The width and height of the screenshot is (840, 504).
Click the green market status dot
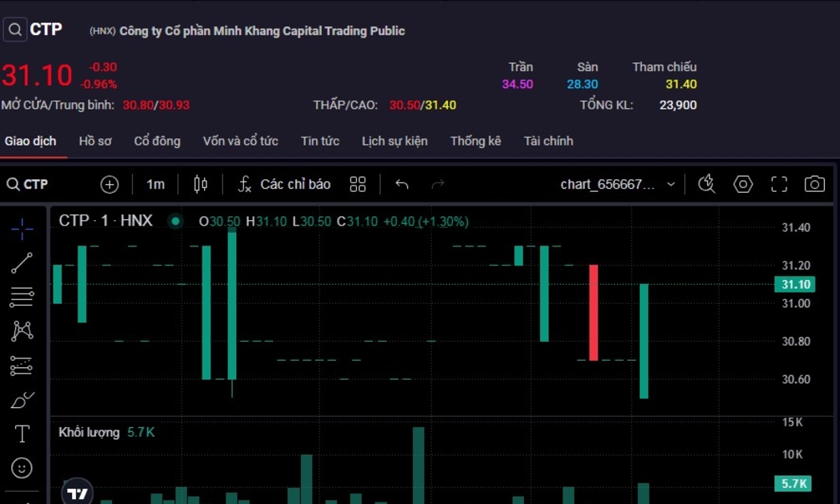click(175, 222)
